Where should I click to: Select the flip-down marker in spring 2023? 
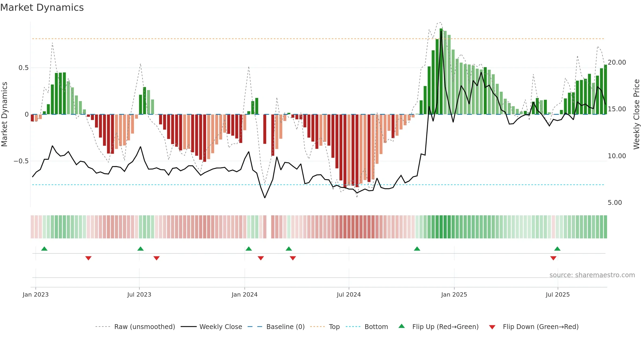point(89,258)
